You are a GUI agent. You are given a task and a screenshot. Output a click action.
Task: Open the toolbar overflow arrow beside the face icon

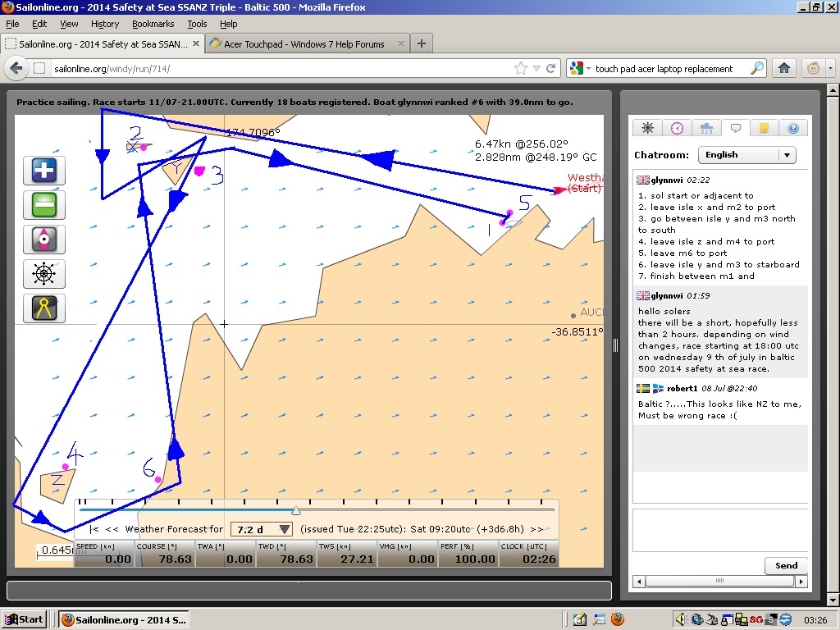830,69
